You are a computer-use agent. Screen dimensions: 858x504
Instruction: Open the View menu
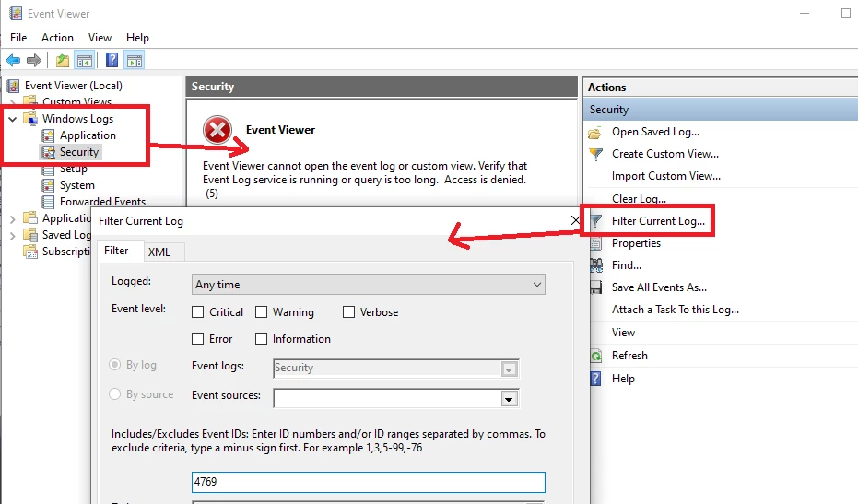coord(100,37)
